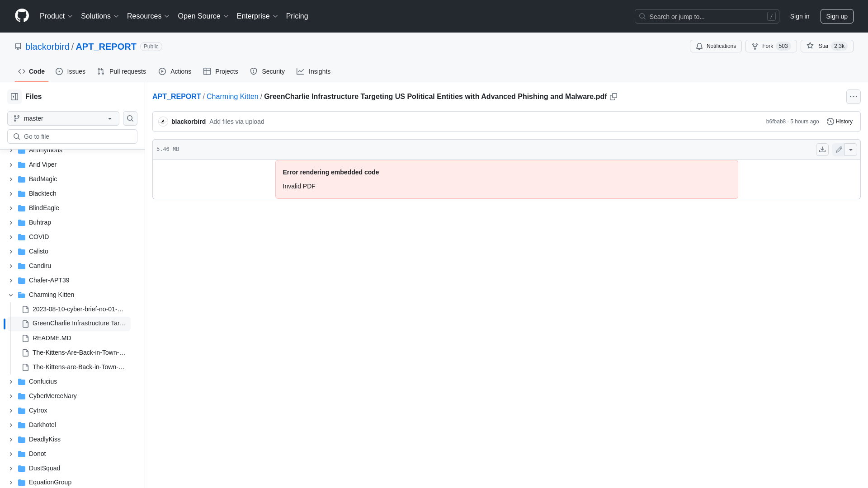Open blackorbird owner profile link
Screen dimensions: 868x488
point(47,47)
